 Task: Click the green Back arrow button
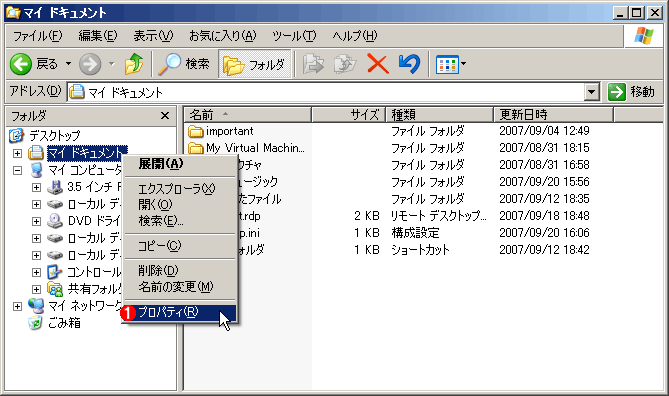[20, 64]
